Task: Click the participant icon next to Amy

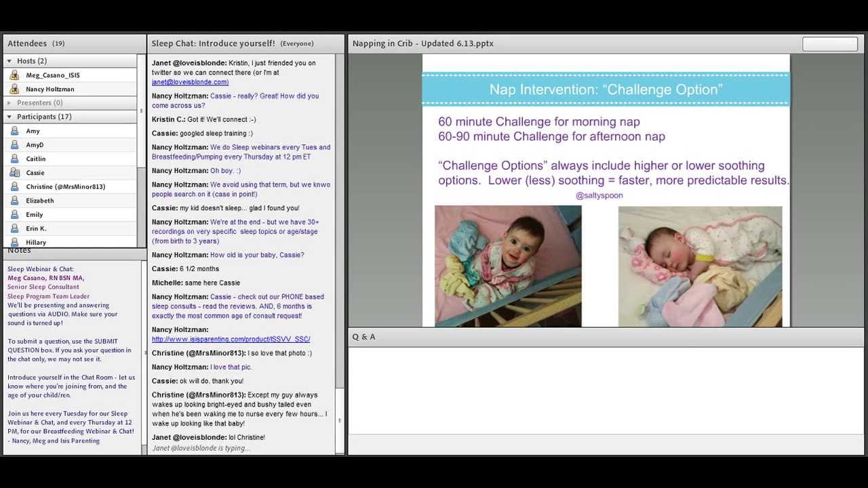Action: [14, 131]
